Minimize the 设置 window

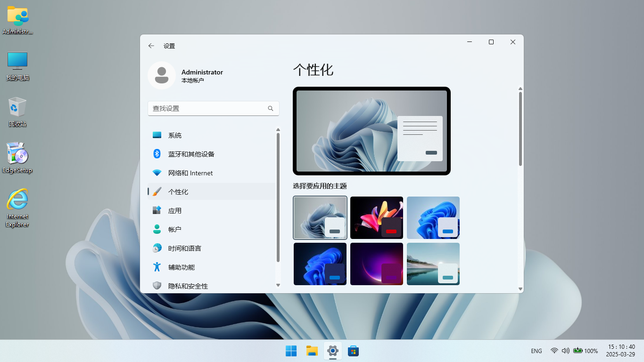click(470, 42)
